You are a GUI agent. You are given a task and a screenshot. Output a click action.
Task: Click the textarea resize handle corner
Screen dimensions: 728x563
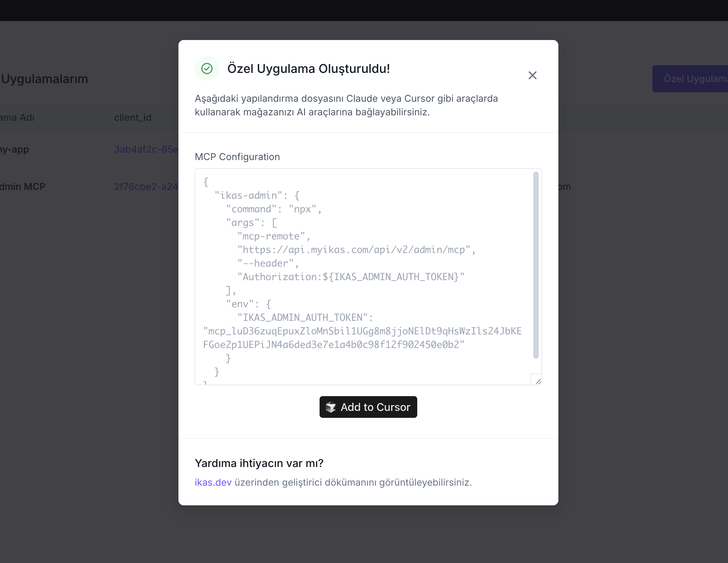(538, 381)
